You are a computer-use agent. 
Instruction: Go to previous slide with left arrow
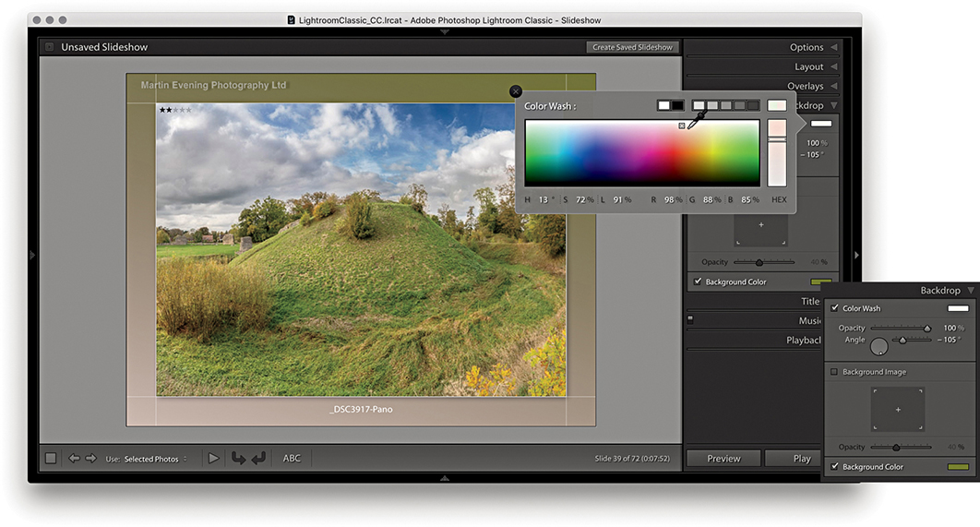(74, 459)
